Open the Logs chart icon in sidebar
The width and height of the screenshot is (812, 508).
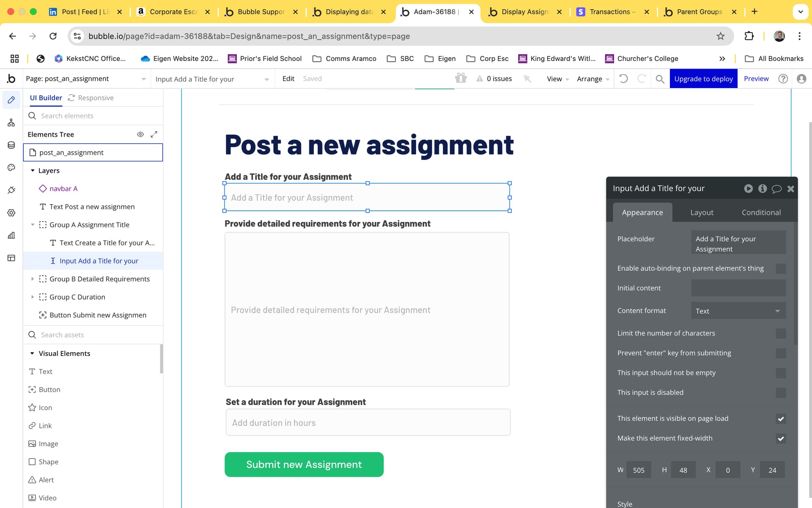click(11, 235)
